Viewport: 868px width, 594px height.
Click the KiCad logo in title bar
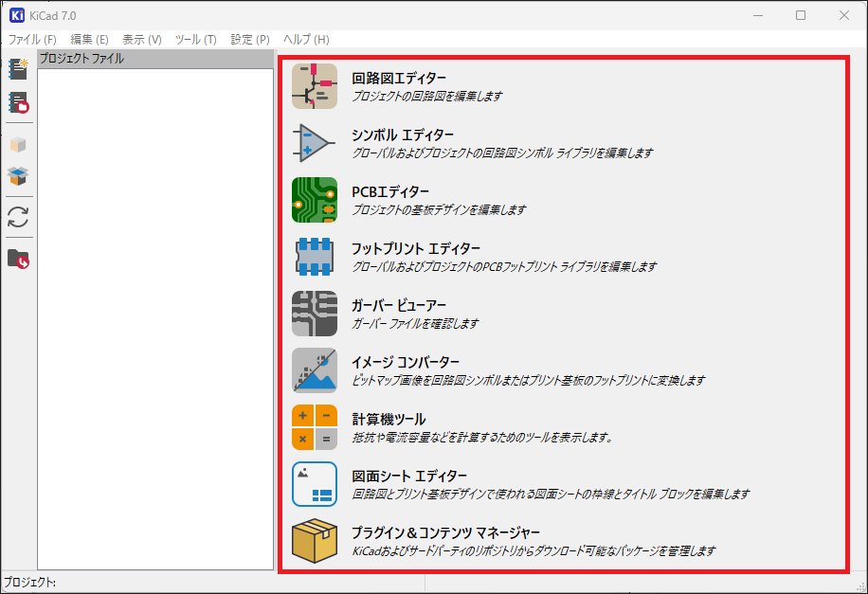click(17, 15)
